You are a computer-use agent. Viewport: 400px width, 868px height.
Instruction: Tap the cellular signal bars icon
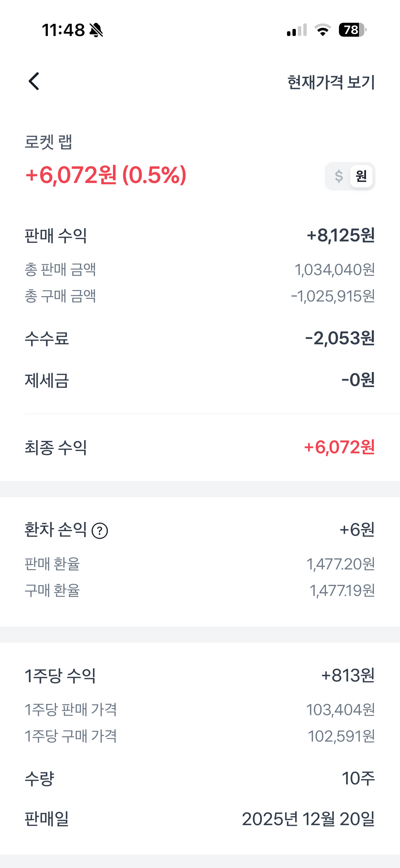pyautogui.click(x=297, y=30)
